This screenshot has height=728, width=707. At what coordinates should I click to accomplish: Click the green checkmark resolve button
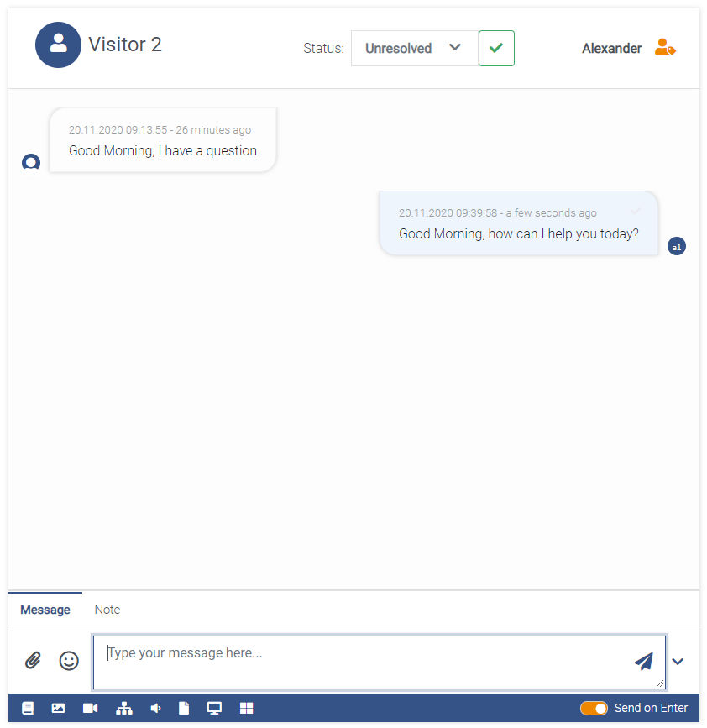tap(496, 49)
